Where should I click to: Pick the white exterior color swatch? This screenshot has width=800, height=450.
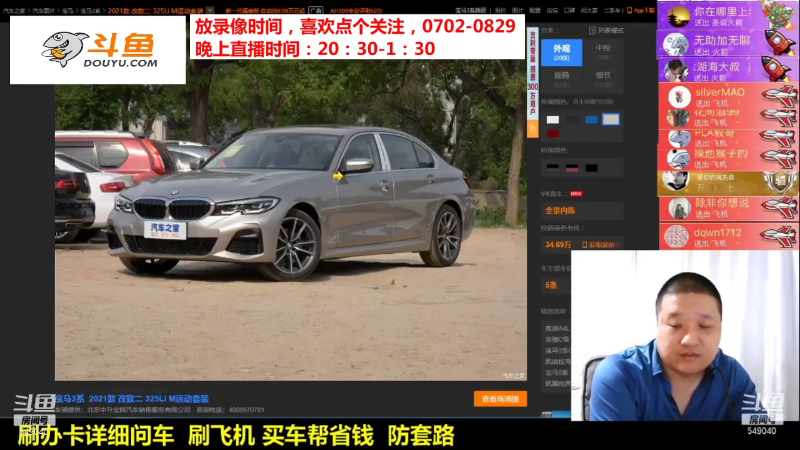tap(553, 119)
